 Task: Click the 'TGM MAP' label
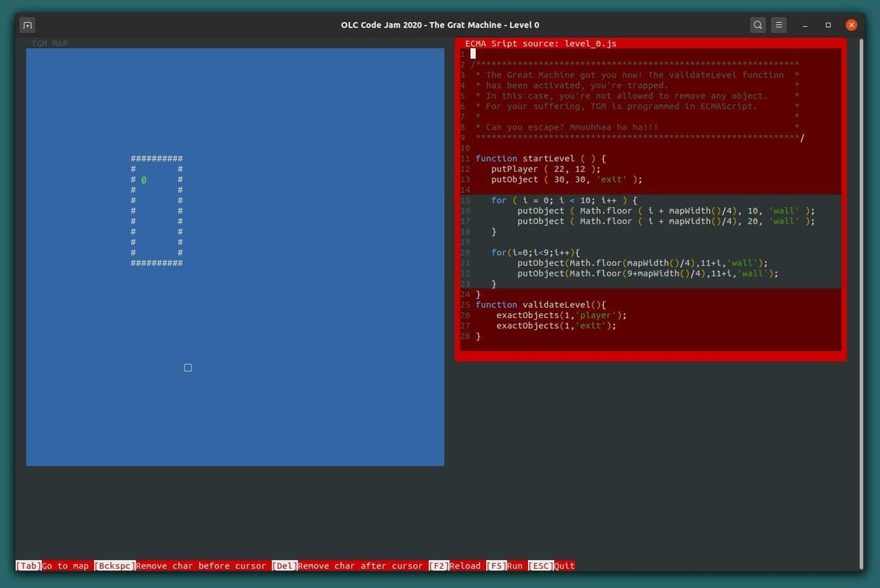coord(49,43)
